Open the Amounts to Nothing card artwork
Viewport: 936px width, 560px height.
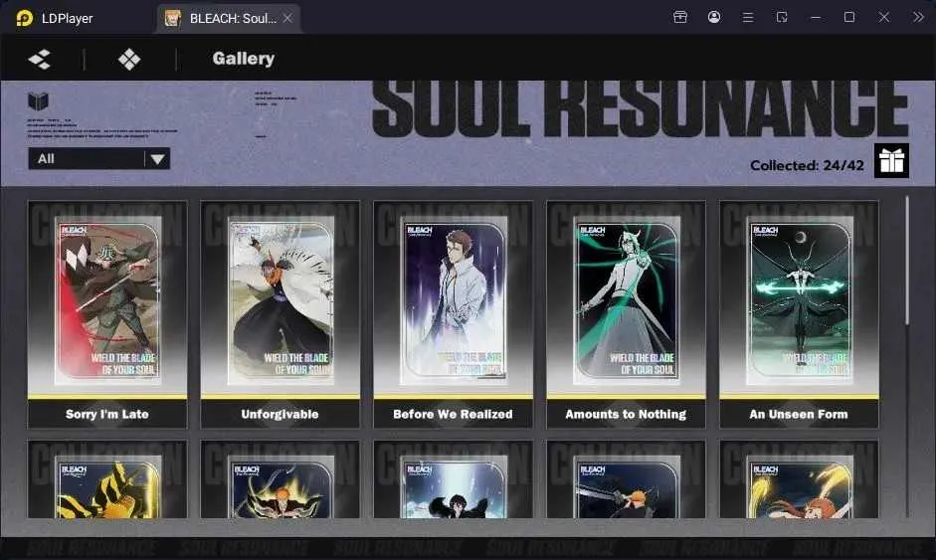coord(627,301)
